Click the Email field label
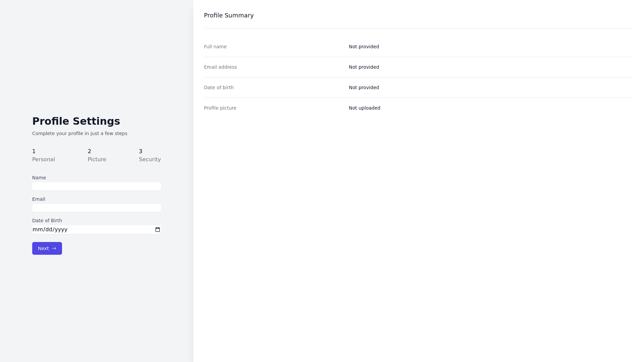The width and height of the screenshot is (644, 362). coord(39,199)
